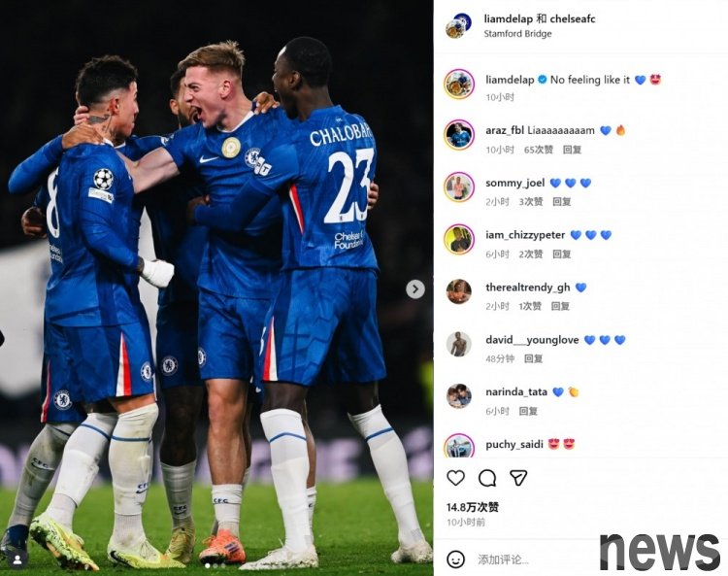The height and width of the screenshot is (576, 728).
Task: View 14.8万 likes list
Action: 473,507
